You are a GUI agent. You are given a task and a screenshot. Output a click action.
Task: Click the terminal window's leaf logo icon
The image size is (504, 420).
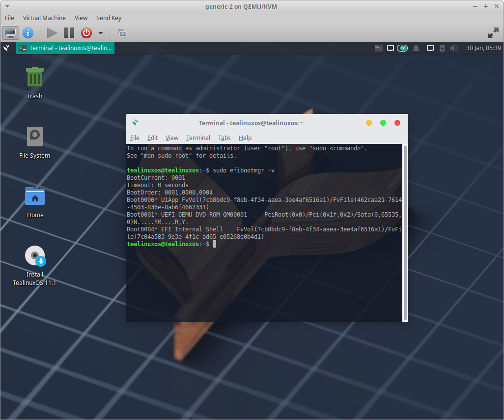tap(135, 123)
